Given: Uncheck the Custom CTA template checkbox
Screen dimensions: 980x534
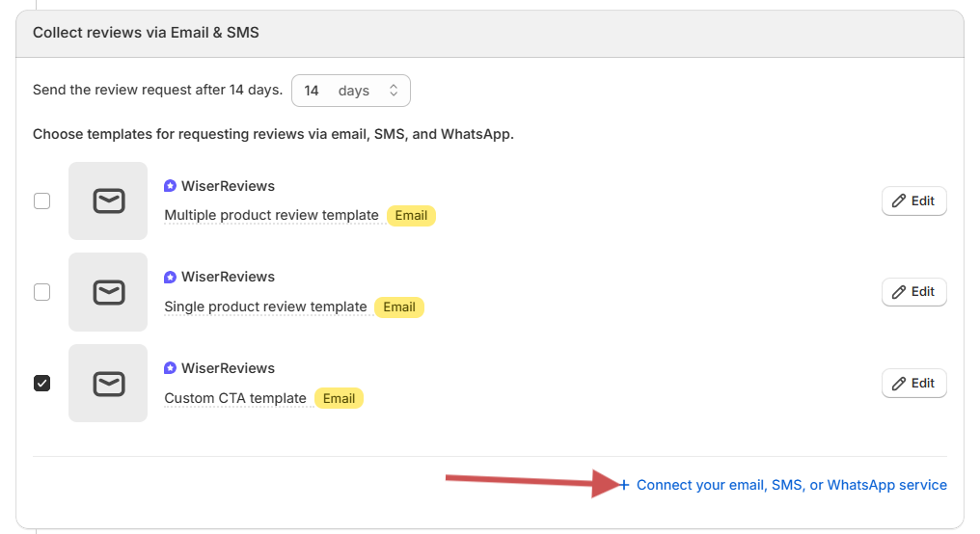Looking at the screenshot, I should pyautogui.click(x=42, y=384).
